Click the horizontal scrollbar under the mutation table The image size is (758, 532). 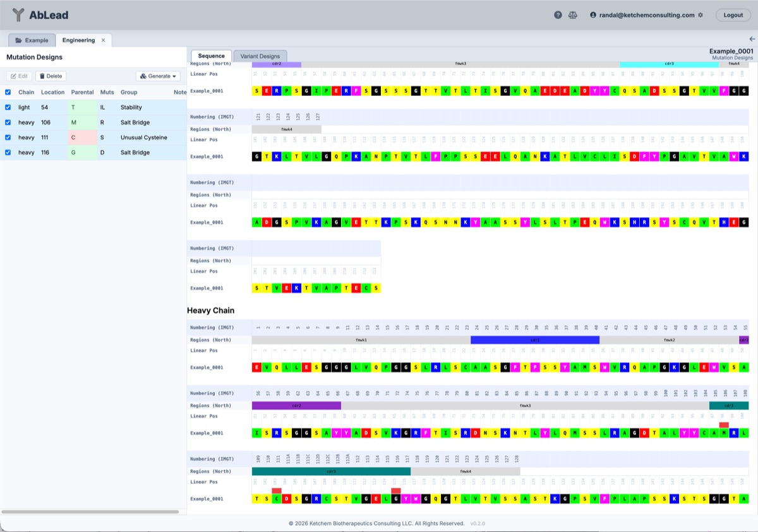point(90,512)
